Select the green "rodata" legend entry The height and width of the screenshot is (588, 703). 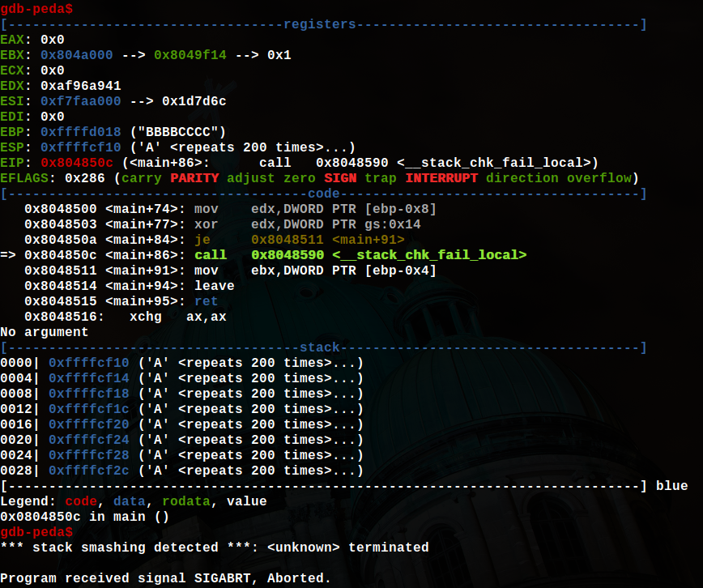(x=186, y=501)
